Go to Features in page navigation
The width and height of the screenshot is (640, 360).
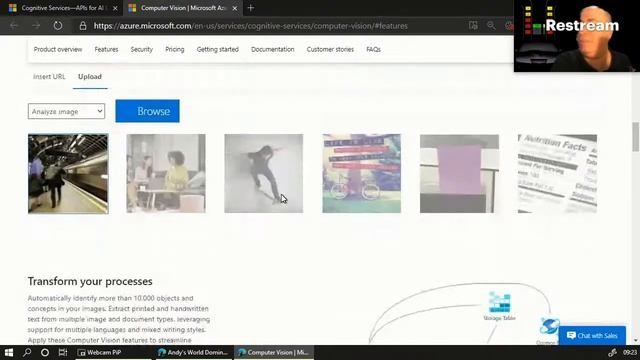pyautogui.click(x=106, y=49)
